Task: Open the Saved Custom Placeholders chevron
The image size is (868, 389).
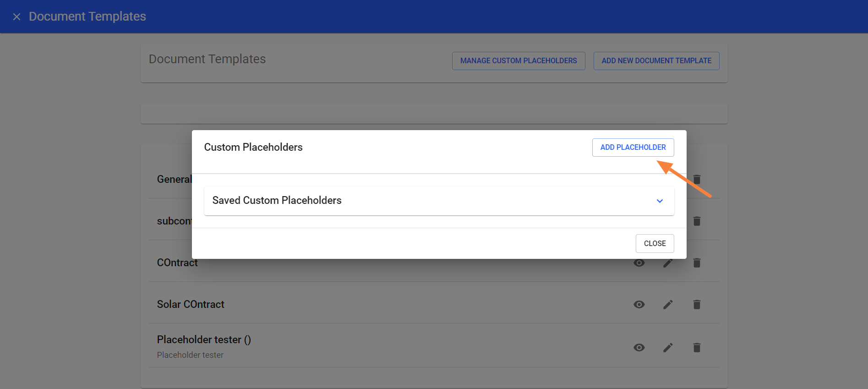Action: 660,201
